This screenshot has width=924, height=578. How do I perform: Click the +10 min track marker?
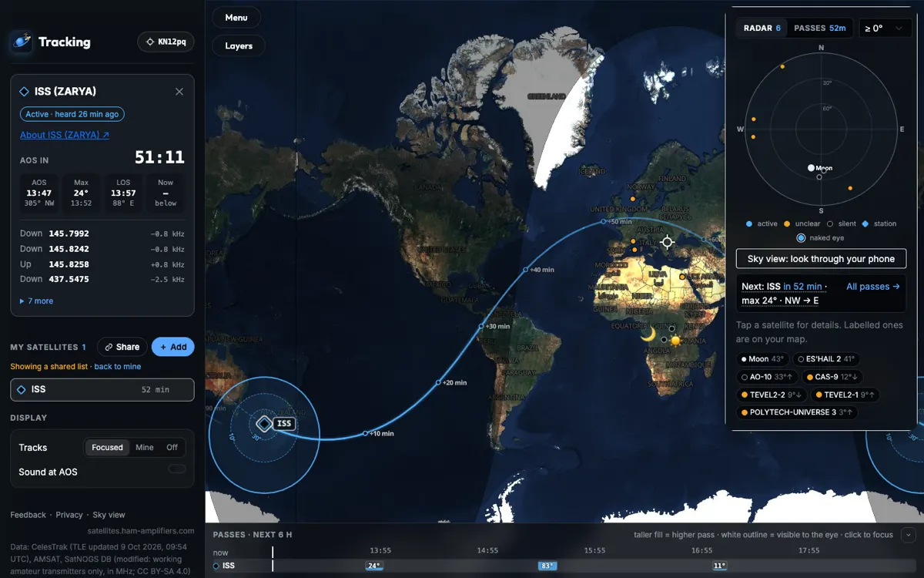click(366, 433)
